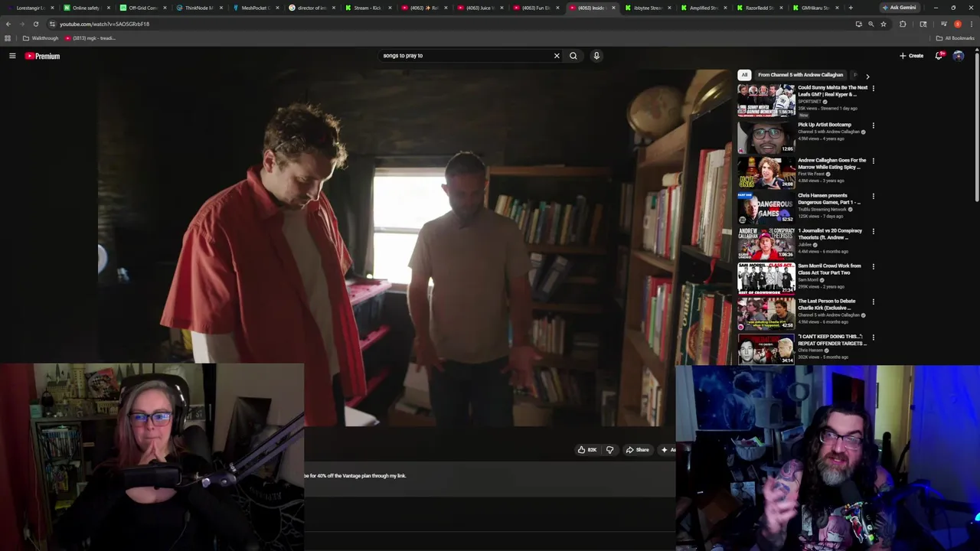Open the Dangerous Games video thumbnail
Viewport: 980px width, 551px height.
tap(766, 207)
